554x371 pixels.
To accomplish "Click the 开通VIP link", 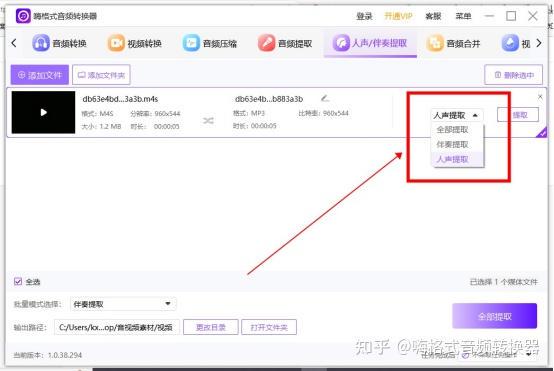I will point(399,16).
